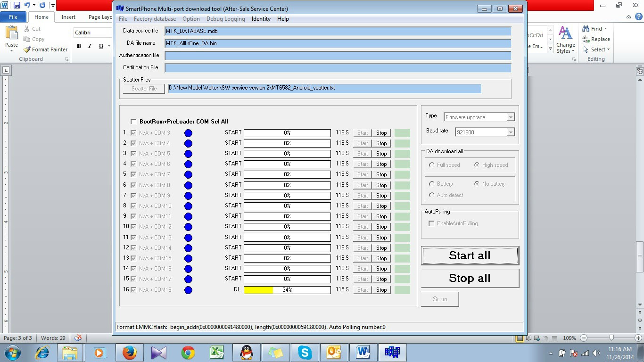Click Find in Word Editing group

[x=595, y=29]
